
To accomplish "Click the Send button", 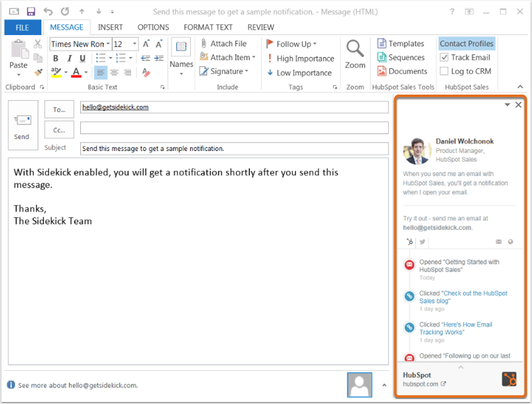I will coord(23,125).
